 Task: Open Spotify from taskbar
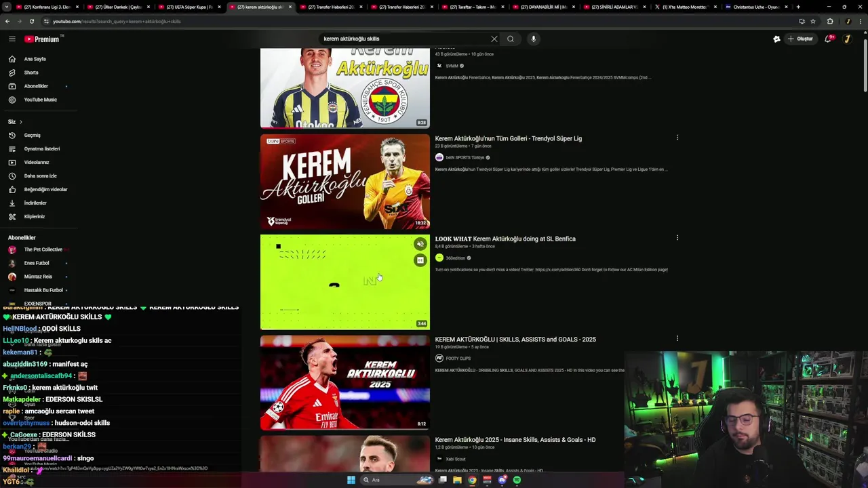517,480
